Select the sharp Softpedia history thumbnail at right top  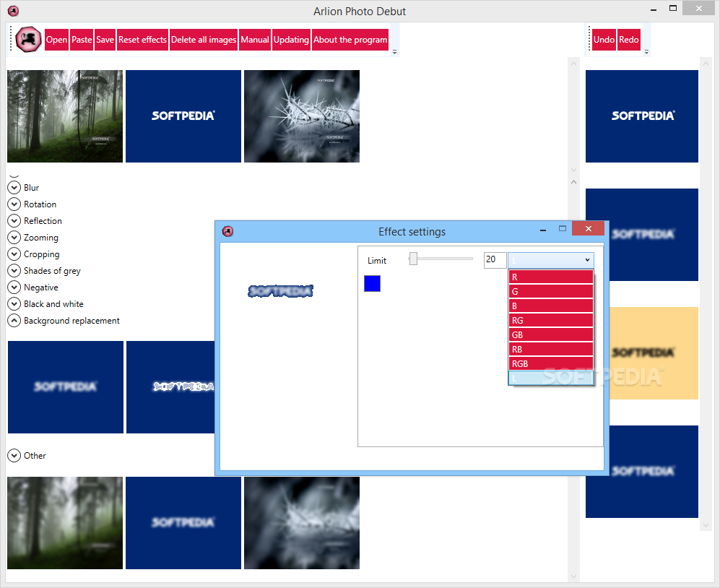tap(642, 116)
